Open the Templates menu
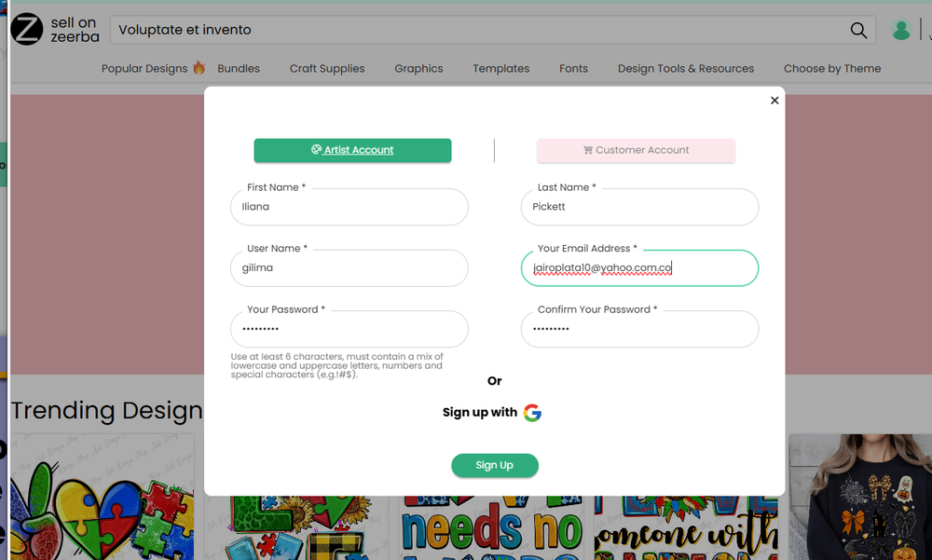Viewport: 932px width, 560px height. click(501, 68)
